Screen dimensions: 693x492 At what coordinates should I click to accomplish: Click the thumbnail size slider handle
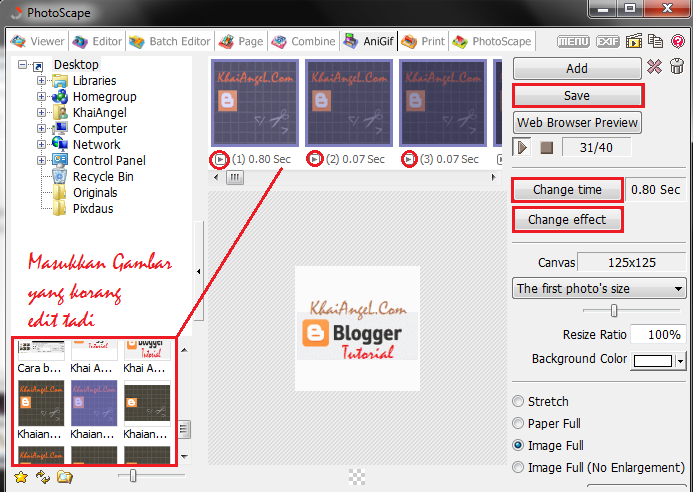point(133,476)
